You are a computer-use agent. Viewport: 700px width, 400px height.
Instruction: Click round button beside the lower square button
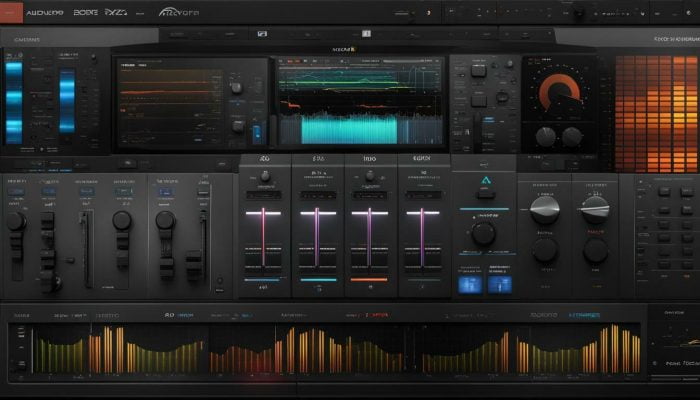(x=502, y=96)
